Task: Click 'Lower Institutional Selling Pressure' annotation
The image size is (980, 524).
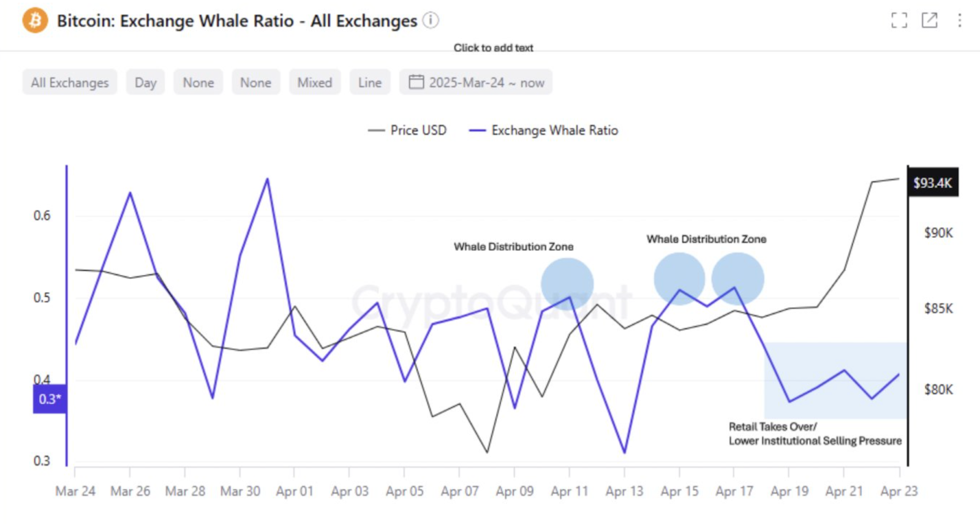Action: click(x=815, y=441)
